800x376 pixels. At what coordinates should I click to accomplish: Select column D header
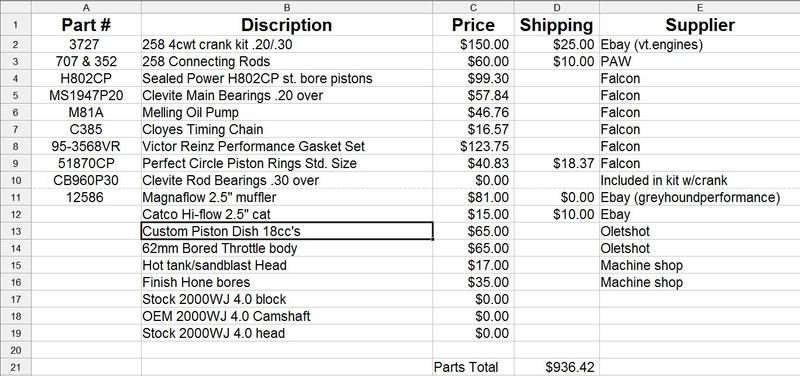557,7
